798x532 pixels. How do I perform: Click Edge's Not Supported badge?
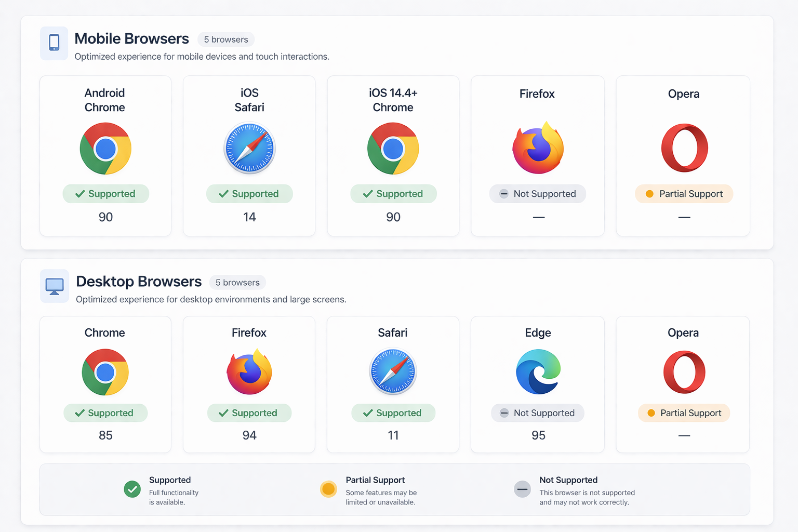coord(538,413)
